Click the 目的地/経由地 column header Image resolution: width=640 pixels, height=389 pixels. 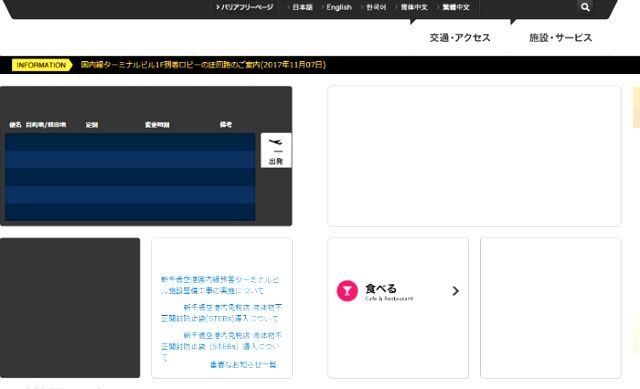pyautogui.click(x=46, y=124)
